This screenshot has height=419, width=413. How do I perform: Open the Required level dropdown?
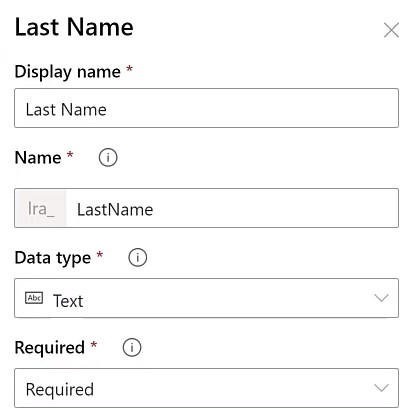tap(206, 388)
